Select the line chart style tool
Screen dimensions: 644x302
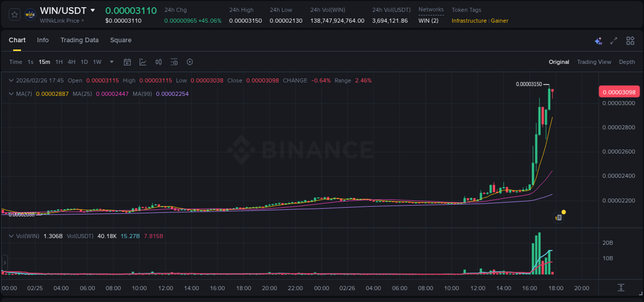tap(143, 62)
